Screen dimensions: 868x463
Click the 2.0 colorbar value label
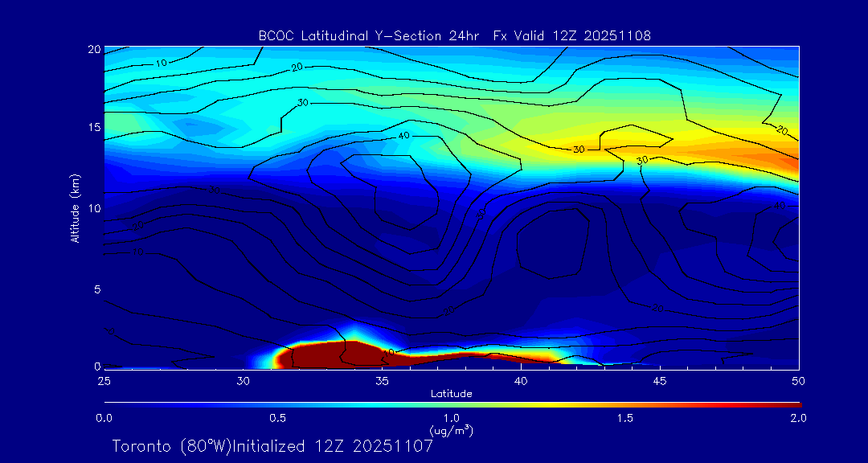pyautogui.click(x=797, y=418)
